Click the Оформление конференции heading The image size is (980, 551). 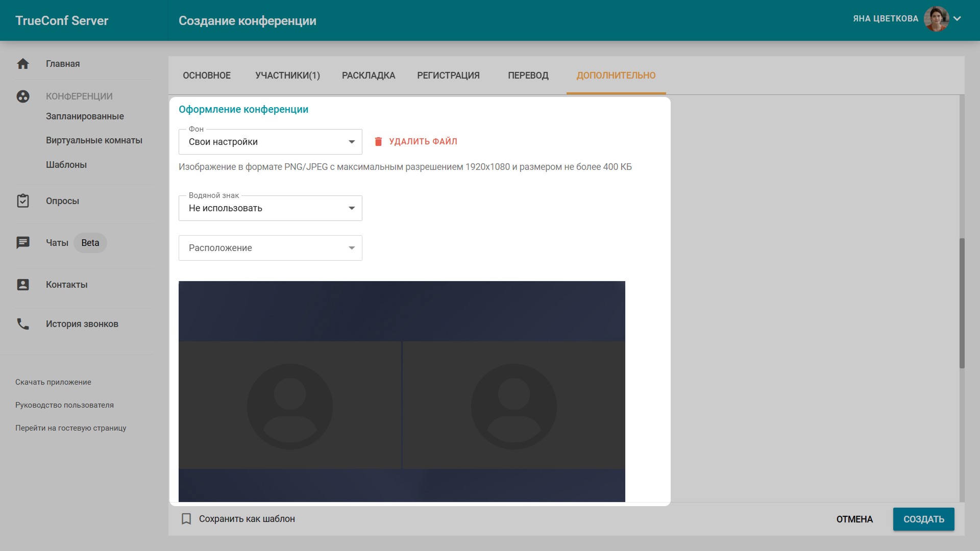(x=243, y=109)
